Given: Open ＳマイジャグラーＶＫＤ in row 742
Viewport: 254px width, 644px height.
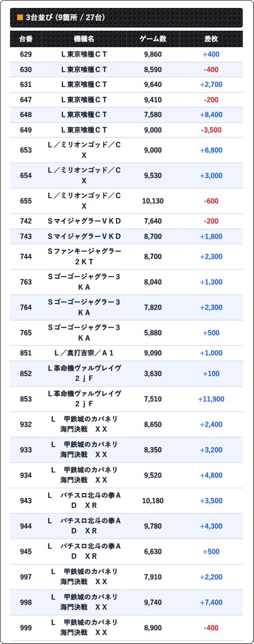Looking at the screenshot, I should pos(84,221).
